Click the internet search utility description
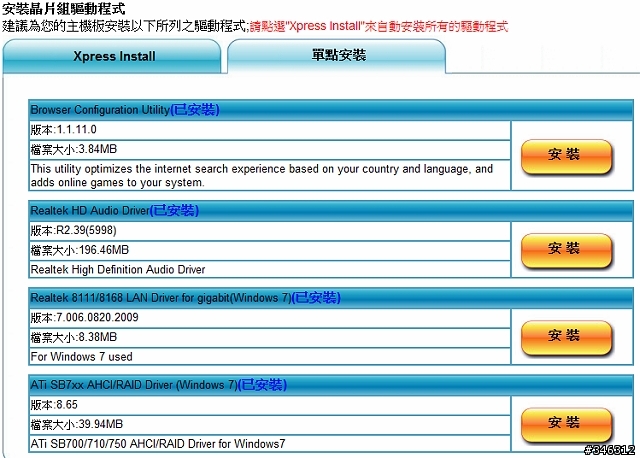The width and height of the screenshot is (640, 458). click(262, 176)
